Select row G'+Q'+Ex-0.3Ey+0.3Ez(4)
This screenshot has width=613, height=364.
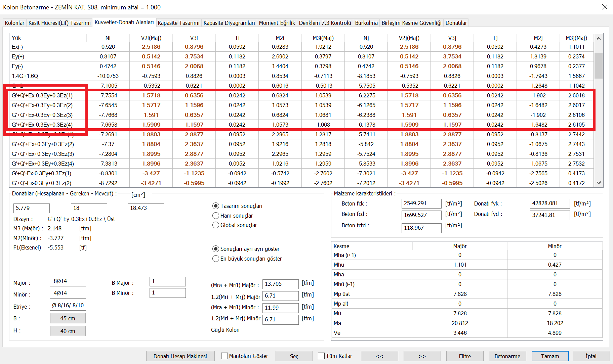click(x=301, y=125)
